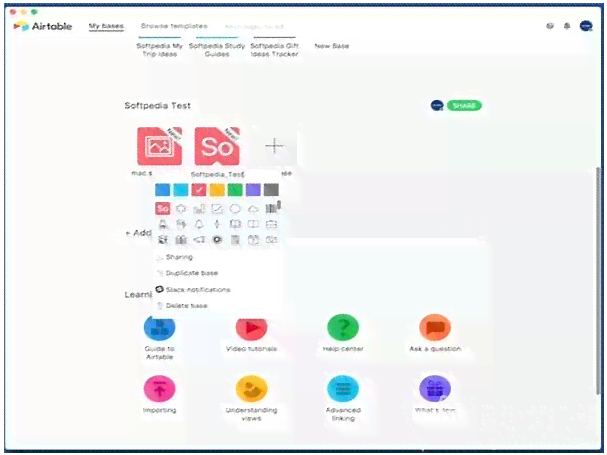Open the Ask a question icon
The width and height of the screenshot is (607, 455).
click(435, 328)
